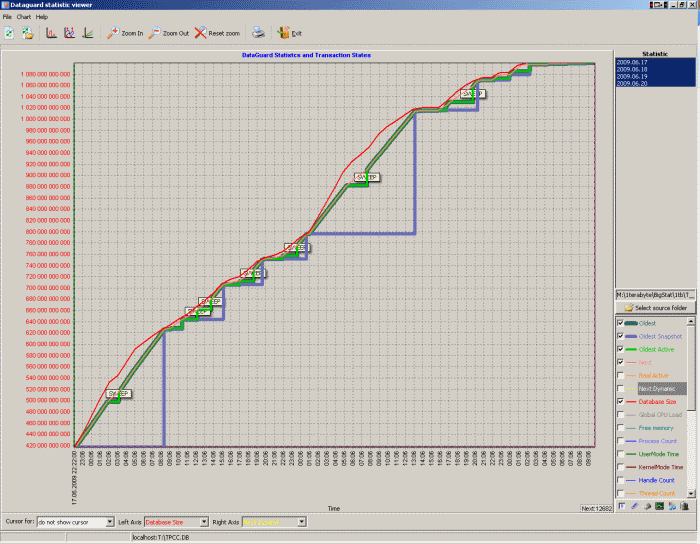
Task: Click the open folder toolbar icon
Action: (28, 33)
